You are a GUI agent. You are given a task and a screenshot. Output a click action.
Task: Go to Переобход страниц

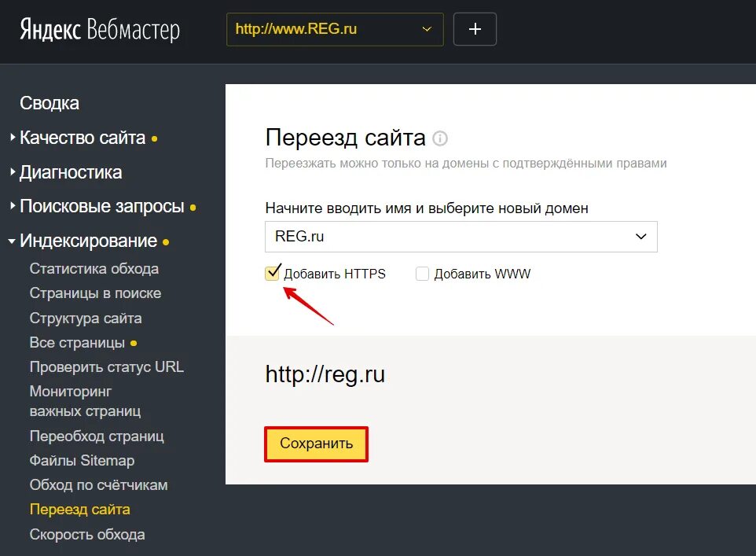[x=97, y=436]
